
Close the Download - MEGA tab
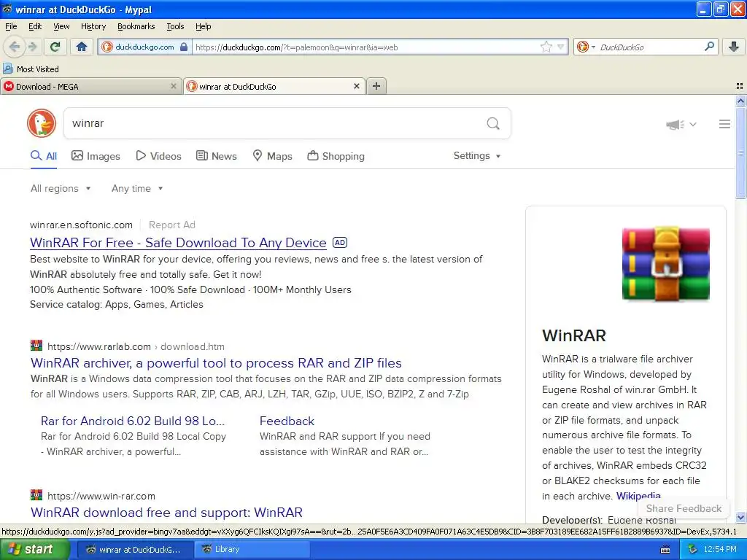[174, 86]
